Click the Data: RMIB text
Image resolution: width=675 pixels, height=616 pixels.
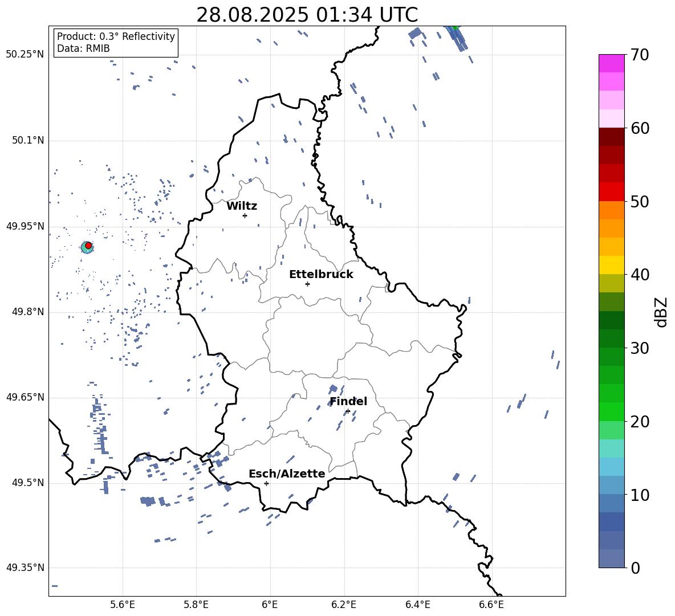pos(83,48)
